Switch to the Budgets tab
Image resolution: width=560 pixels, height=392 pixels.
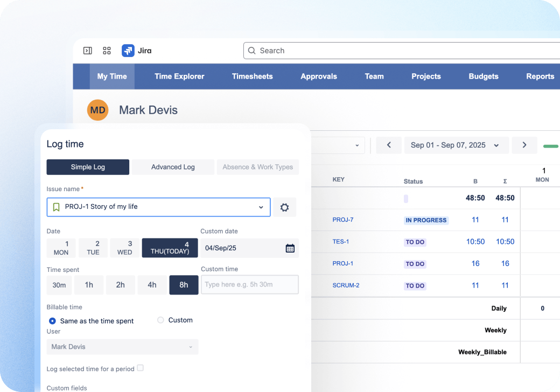pos(484,76)
